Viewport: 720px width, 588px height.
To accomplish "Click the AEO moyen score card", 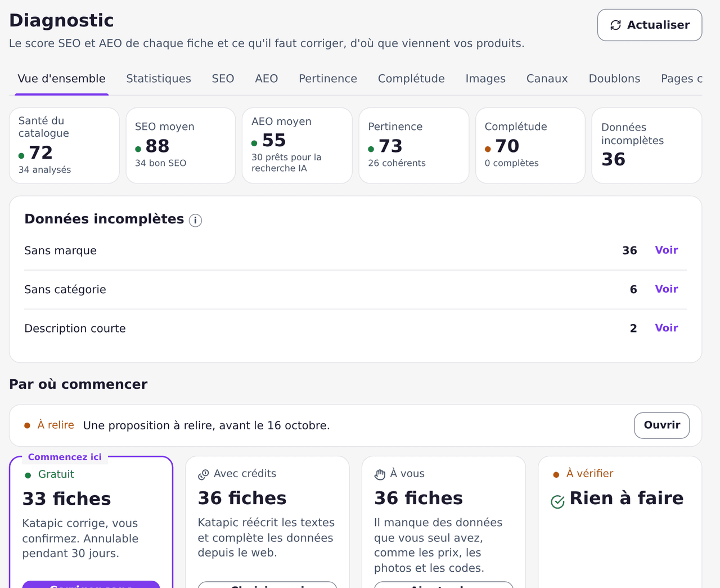I will click(x=297, y=146).
